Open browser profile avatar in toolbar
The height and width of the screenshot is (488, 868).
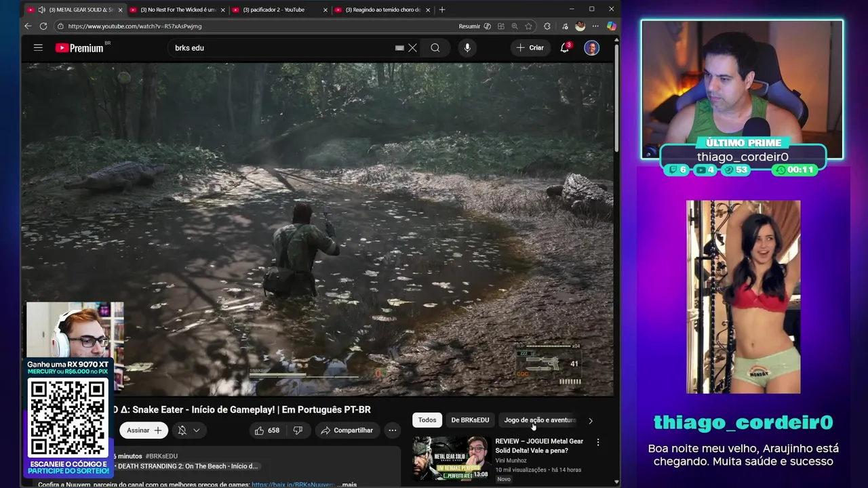(580, 26)
